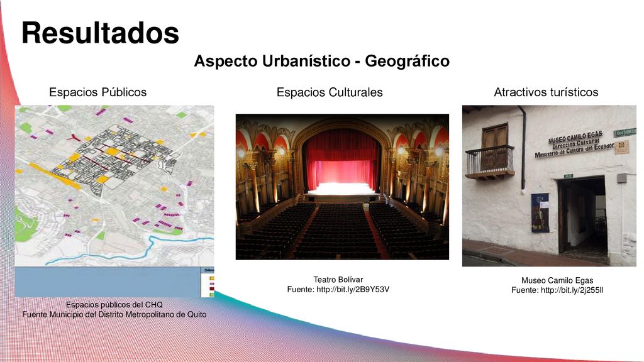The width and height of the screenshot is (644, 362).
Task: Open the Museo Camilo Egas photo
Action: [549, 186]
